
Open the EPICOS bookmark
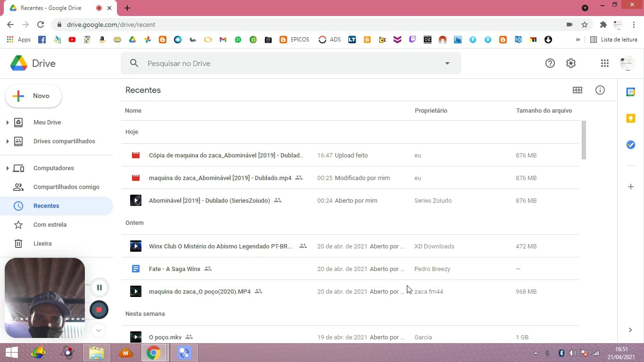(x=295, y=40)
